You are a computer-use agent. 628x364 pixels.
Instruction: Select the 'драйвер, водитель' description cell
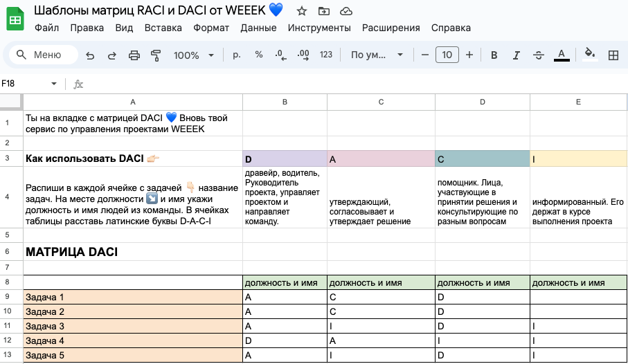point(285,197)
